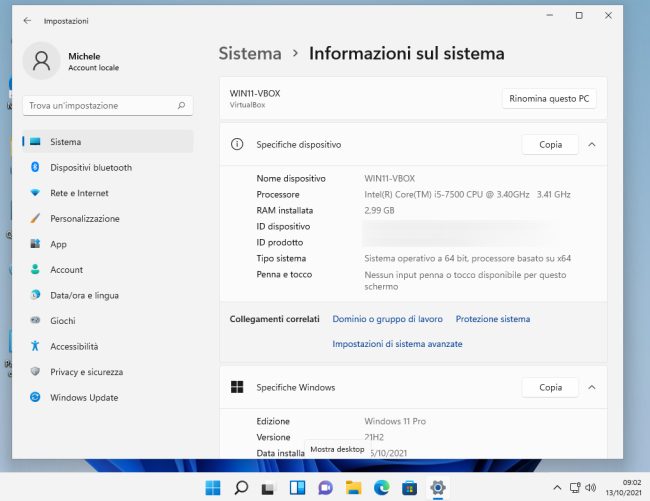Open Giochi settings section
The width and height of the screenshot is (650, 501).
click(x=108, y=321)
